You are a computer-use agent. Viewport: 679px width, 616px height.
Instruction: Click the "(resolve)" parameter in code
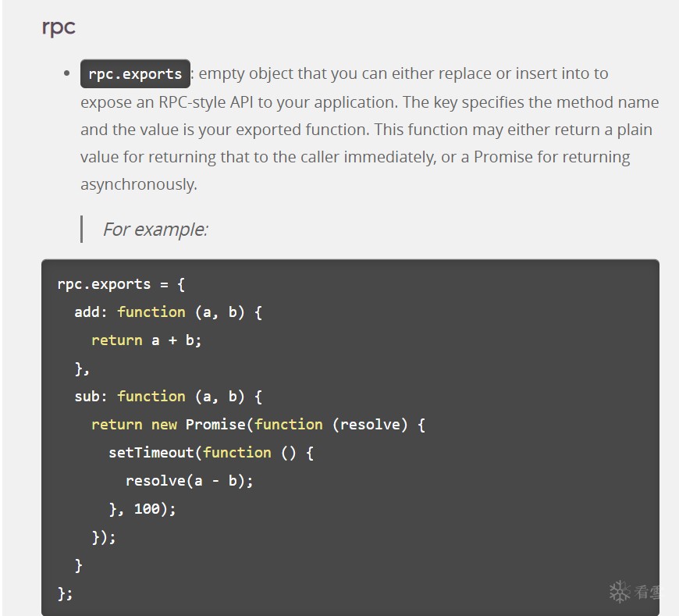coord(370,424)
